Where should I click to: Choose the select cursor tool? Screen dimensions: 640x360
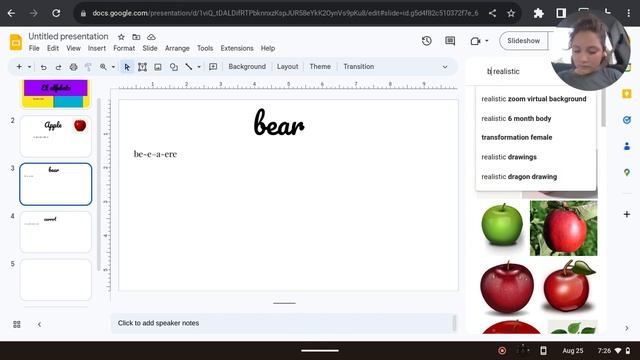point(127,67)
